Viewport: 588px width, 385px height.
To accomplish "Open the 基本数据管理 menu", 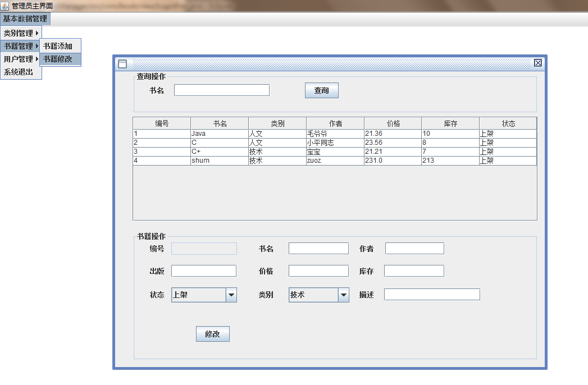I will tap(25, 19).
